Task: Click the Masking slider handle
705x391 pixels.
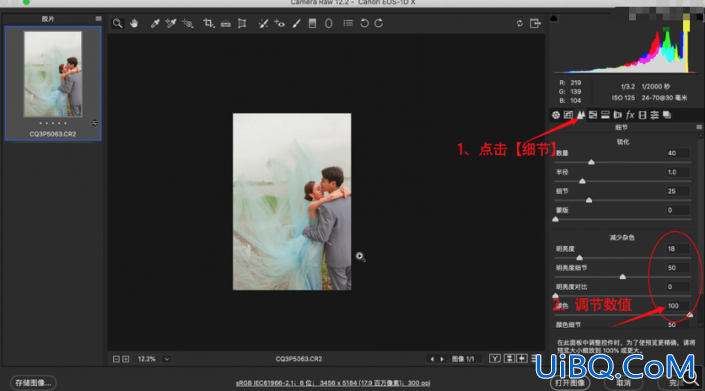Action: point(556,219)
